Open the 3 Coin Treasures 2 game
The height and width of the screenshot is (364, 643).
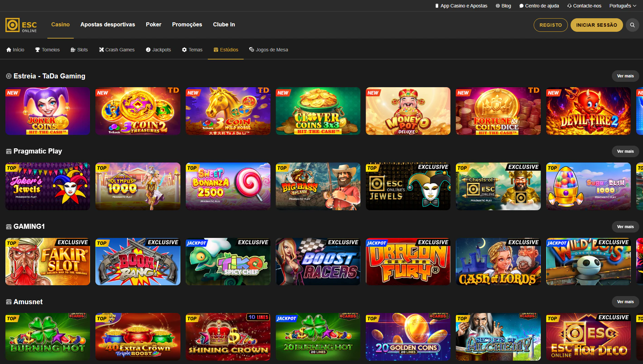pyautogui.click(x=138, y=111)
